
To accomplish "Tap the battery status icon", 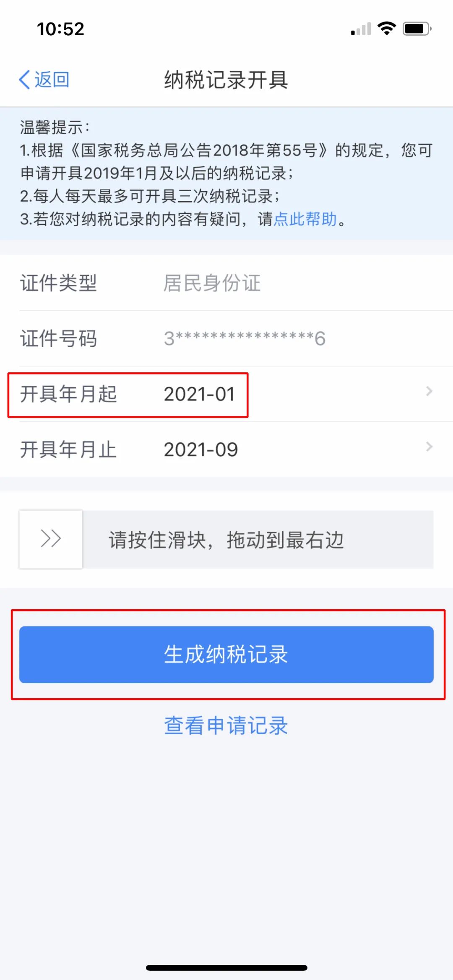I will 417,29.
